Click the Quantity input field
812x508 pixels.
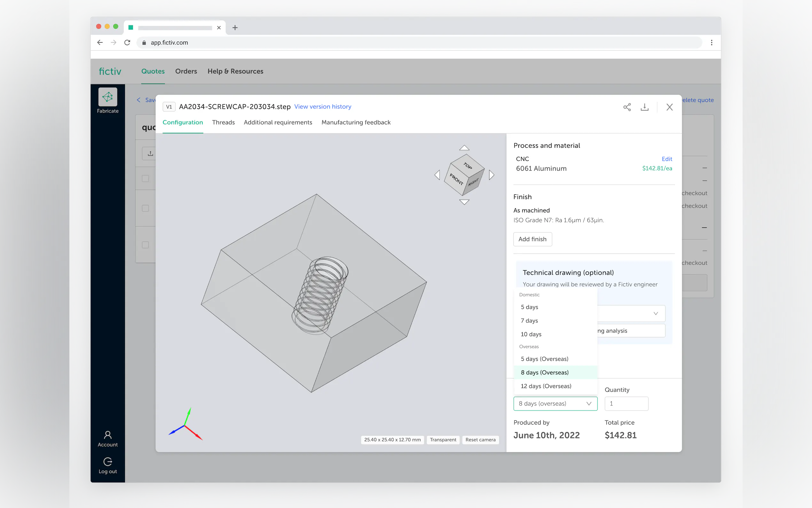tap(626, 403)
